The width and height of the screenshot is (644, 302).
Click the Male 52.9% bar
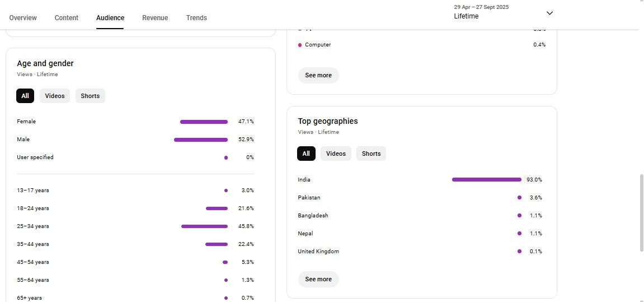pyautogui.click(x=201, y=140)
